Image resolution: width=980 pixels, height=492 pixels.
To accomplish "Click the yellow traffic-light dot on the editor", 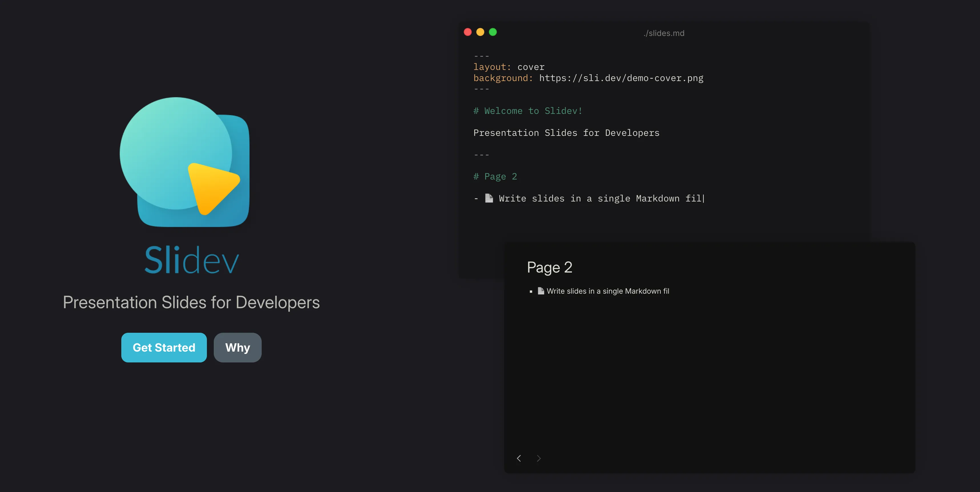I will point(480,32).
